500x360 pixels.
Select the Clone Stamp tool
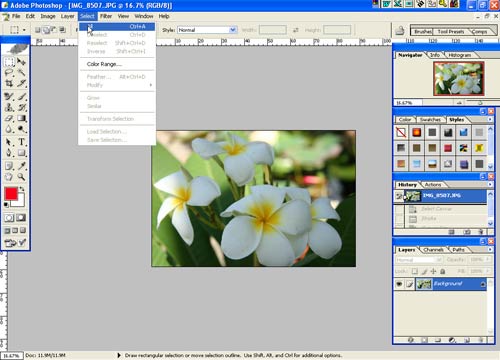(9, 107)
